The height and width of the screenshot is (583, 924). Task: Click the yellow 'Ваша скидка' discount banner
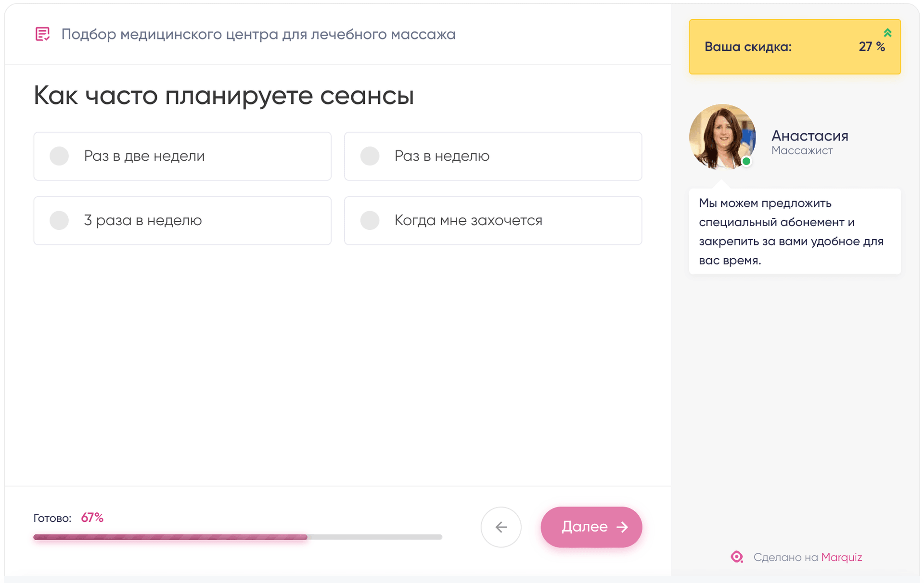pyautogui.click(x=795, y=47)
